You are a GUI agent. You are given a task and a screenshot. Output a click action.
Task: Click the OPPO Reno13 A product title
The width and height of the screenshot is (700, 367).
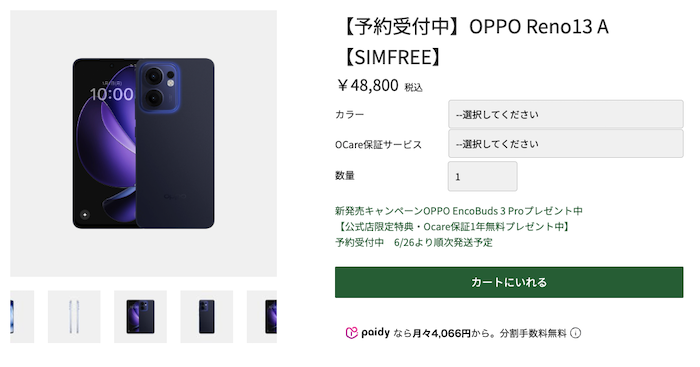pyautogui.click(x=474, y=42)
